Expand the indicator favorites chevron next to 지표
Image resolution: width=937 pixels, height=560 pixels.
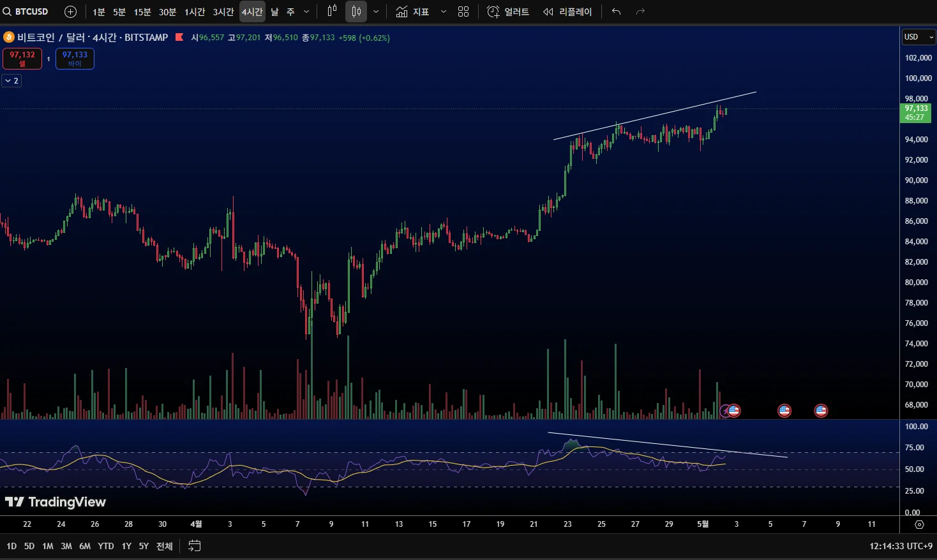[444, 11]
